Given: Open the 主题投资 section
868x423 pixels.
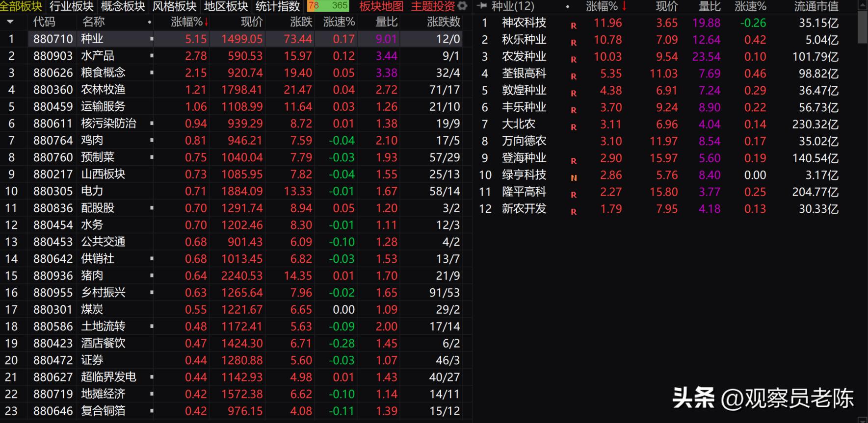Looking at the screenshot, I should (x=433, y=6).
